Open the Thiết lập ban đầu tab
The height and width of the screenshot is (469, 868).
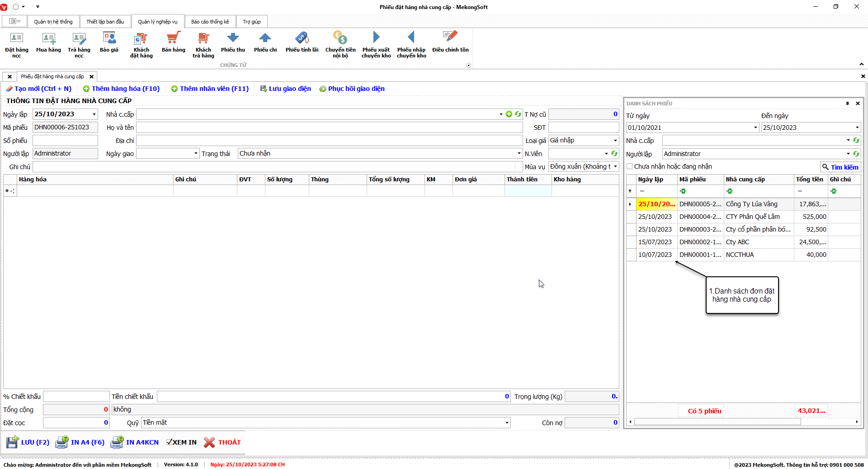(x=105, y=22)
